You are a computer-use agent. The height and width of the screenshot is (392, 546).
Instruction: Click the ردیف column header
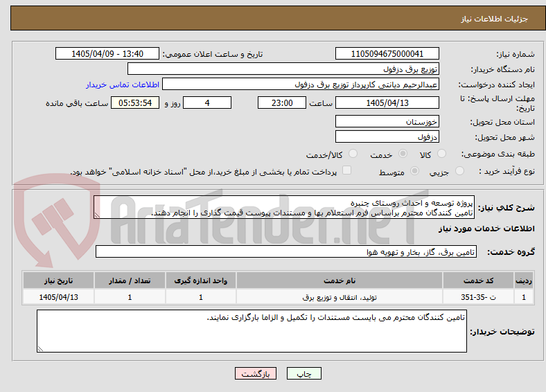(524, 280)
